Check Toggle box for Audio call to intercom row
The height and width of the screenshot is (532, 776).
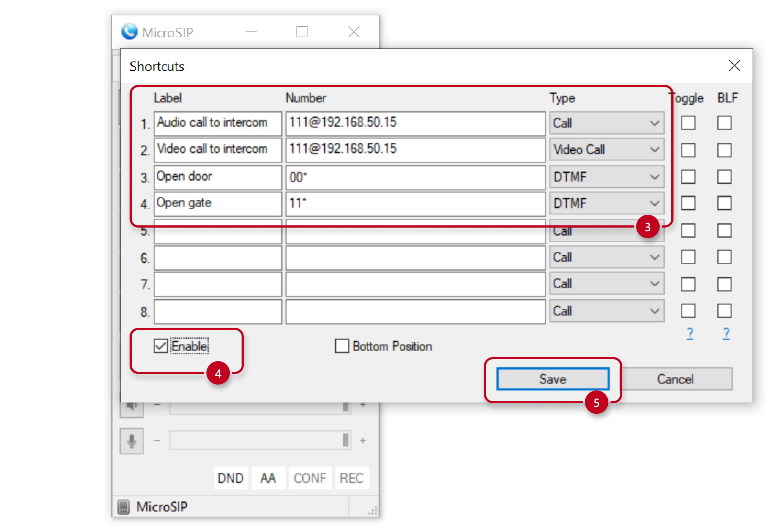tap(688, 123)
